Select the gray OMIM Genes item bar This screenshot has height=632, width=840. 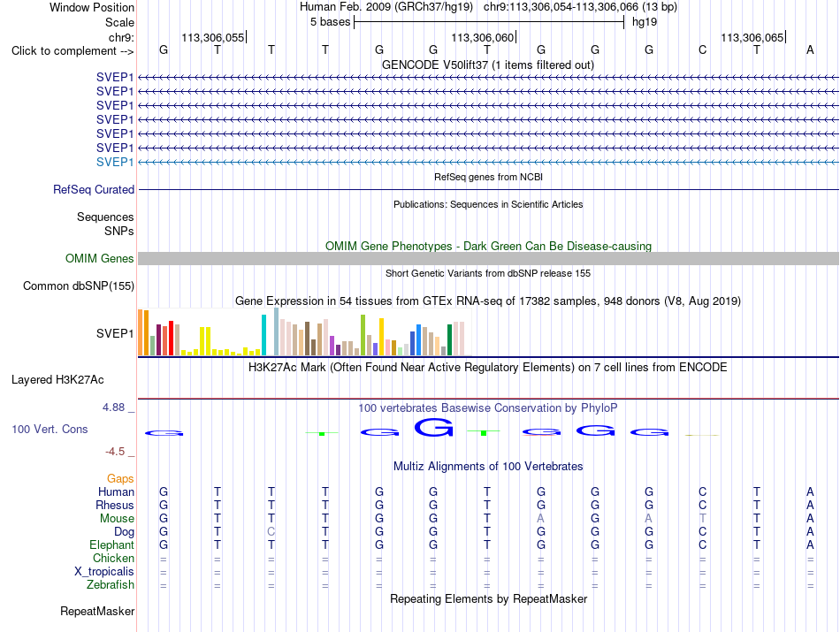[x=488, y=259]
